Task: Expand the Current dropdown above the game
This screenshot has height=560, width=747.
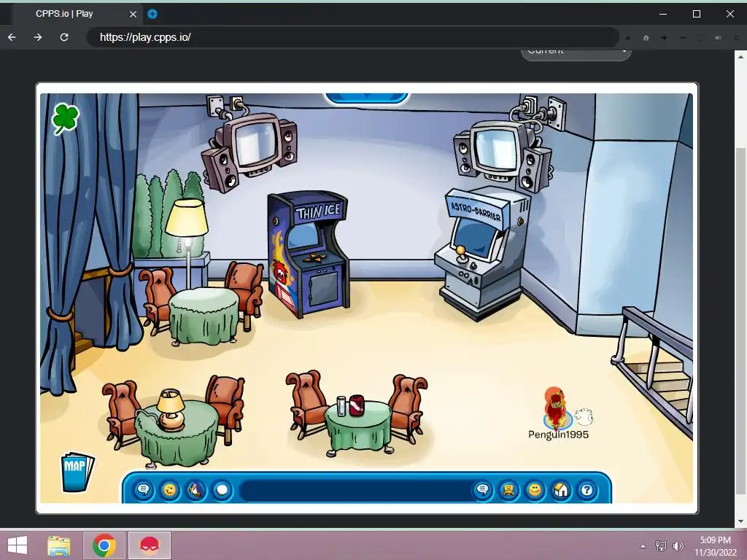Action: pos(576,52)
